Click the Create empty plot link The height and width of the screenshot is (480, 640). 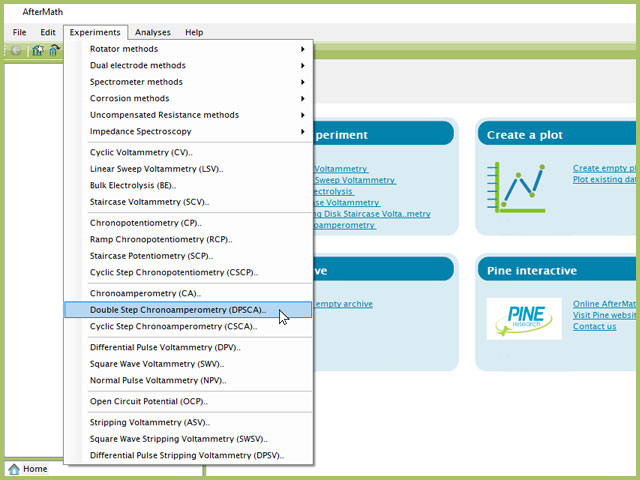tap(604, 168)
